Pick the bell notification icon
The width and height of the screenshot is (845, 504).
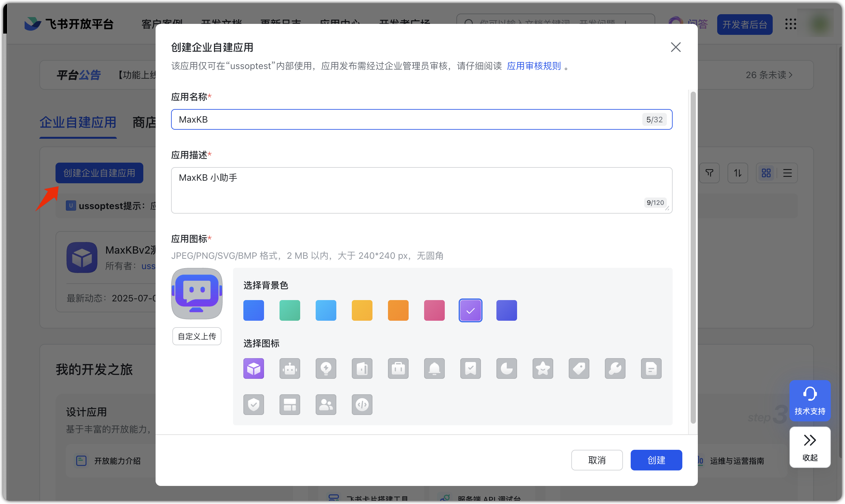(434, 368)
